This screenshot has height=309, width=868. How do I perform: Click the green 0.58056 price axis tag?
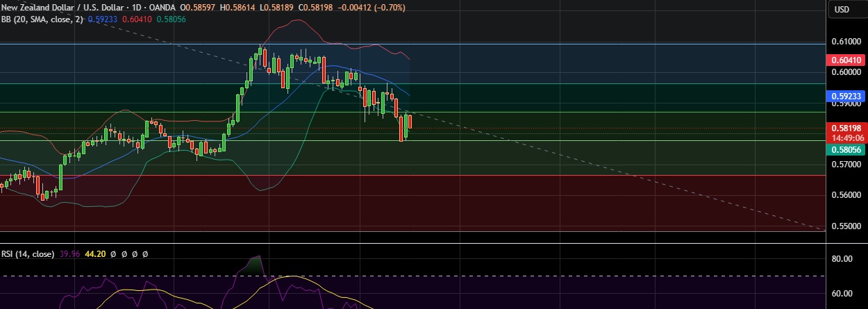point(846,149)
